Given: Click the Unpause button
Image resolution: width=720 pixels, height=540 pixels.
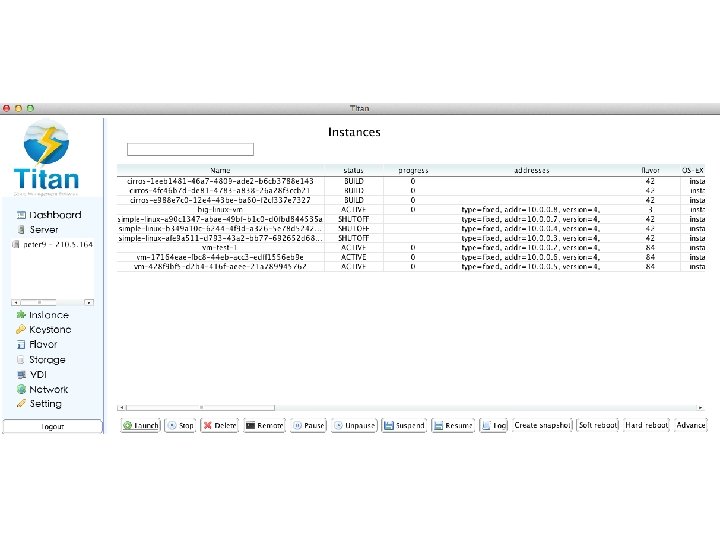Looking at the screenshot, I should pos(354,425).
